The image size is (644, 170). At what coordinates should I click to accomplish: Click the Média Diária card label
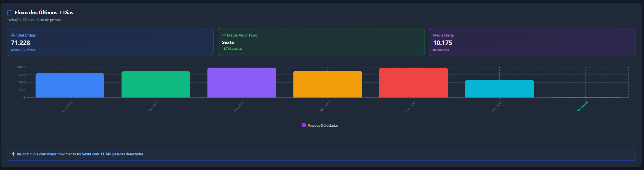tap(443, 35)
